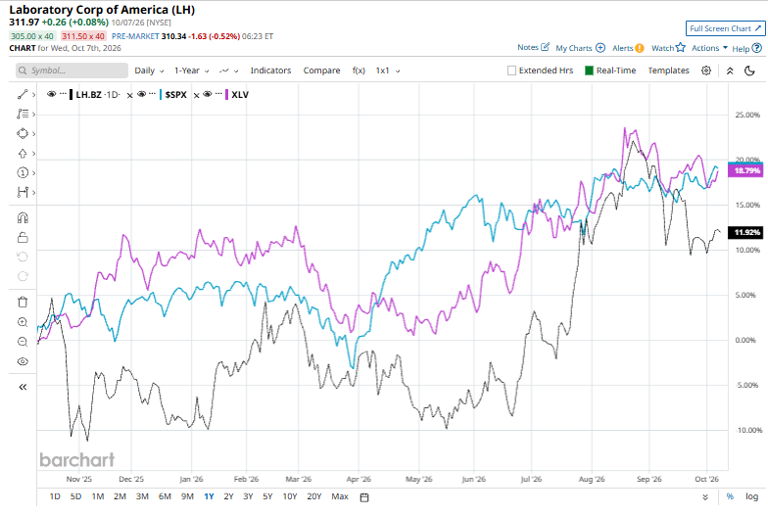Toggle Real-Time data indicator
The height and width of the screenshot is (516, 768).
(x=589, y=70)
